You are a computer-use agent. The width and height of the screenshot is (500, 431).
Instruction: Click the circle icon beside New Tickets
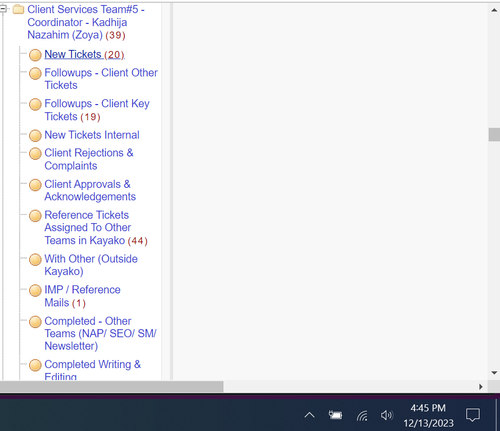click(35, 55)
